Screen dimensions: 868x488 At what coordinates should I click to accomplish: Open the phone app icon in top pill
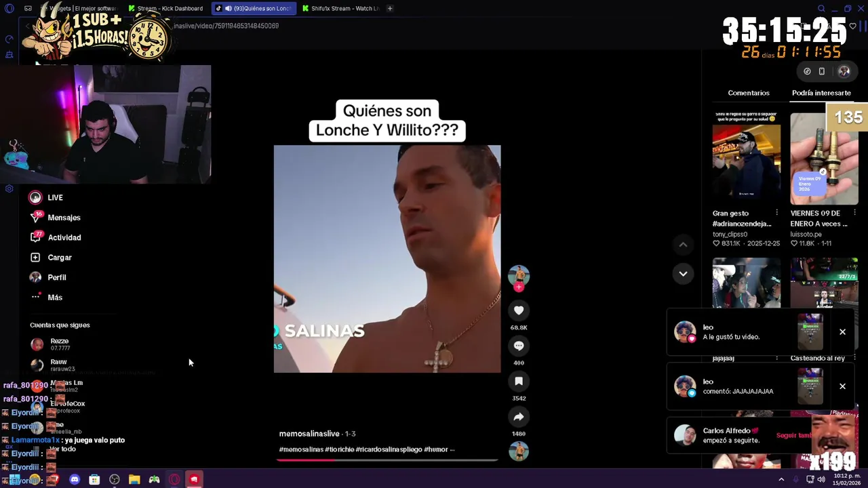pyautogui.click(x=821, y=71)
